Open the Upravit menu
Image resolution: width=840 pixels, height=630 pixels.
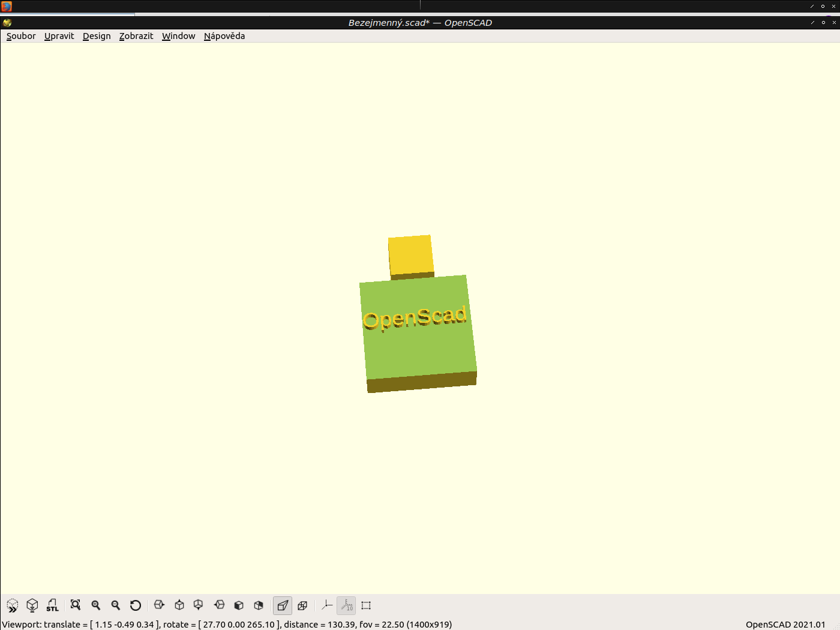coord(59,36)
